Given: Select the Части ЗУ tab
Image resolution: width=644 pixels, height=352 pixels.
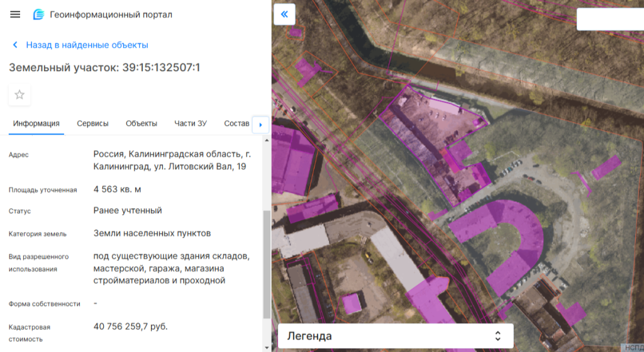Looking at the screenshot, I should [191, 124].
